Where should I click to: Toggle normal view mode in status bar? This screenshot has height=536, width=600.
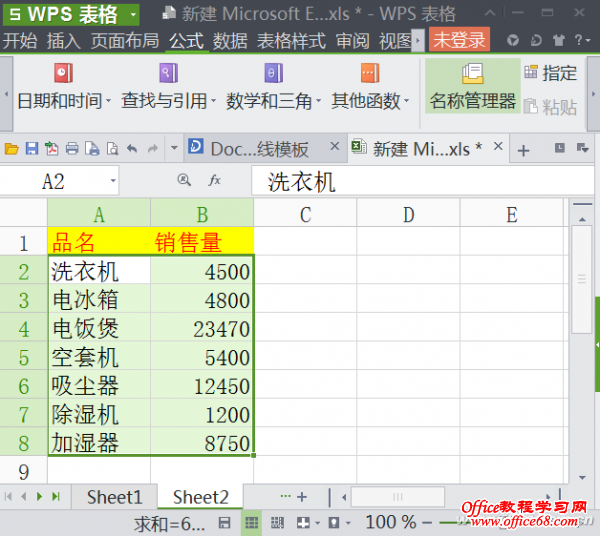[252, 522]
